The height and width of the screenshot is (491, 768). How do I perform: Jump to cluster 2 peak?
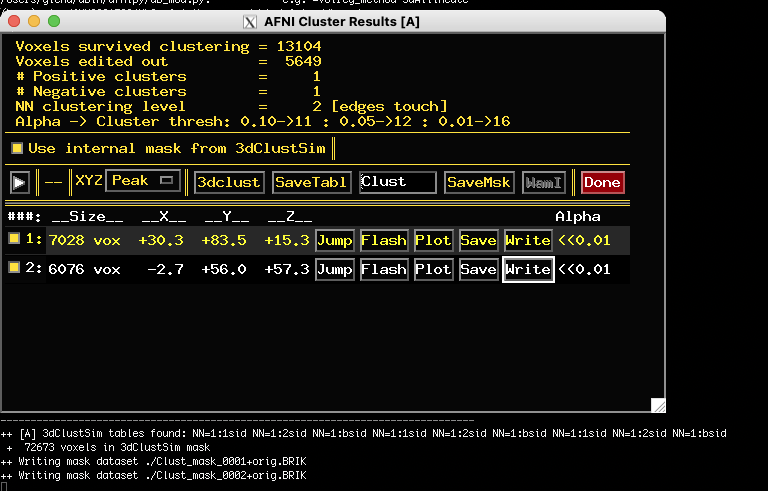click(335, 270)
